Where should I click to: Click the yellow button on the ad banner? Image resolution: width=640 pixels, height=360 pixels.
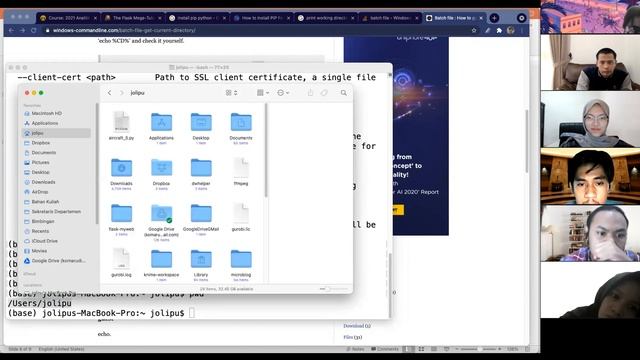pos(398,210)
